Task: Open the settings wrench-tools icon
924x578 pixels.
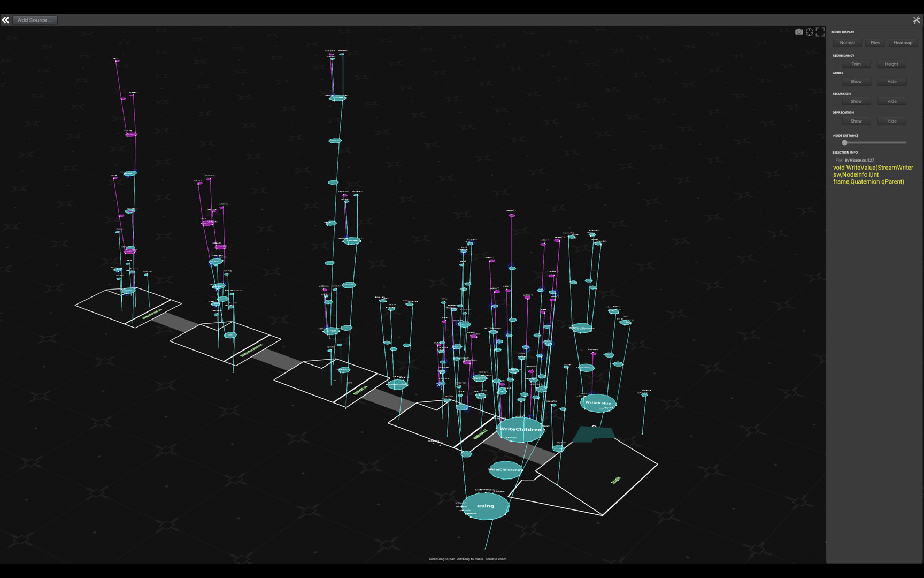Action: click(916, 20)
